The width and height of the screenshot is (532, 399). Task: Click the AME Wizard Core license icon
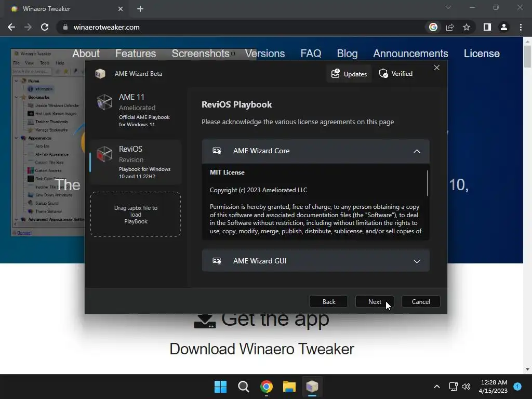pyautogui.click(x=217, y=151)
